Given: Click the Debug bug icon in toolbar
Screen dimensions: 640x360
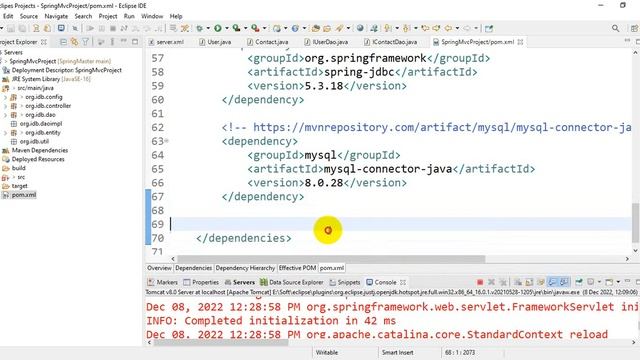Looking at the screenshot, I should click(199, 28).
